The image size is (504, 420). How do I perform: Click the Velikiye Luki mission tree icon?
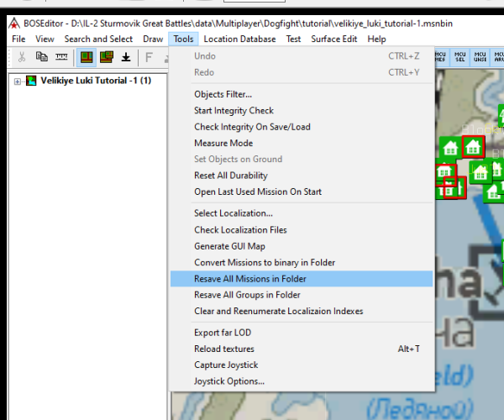(x=31, y=81)
